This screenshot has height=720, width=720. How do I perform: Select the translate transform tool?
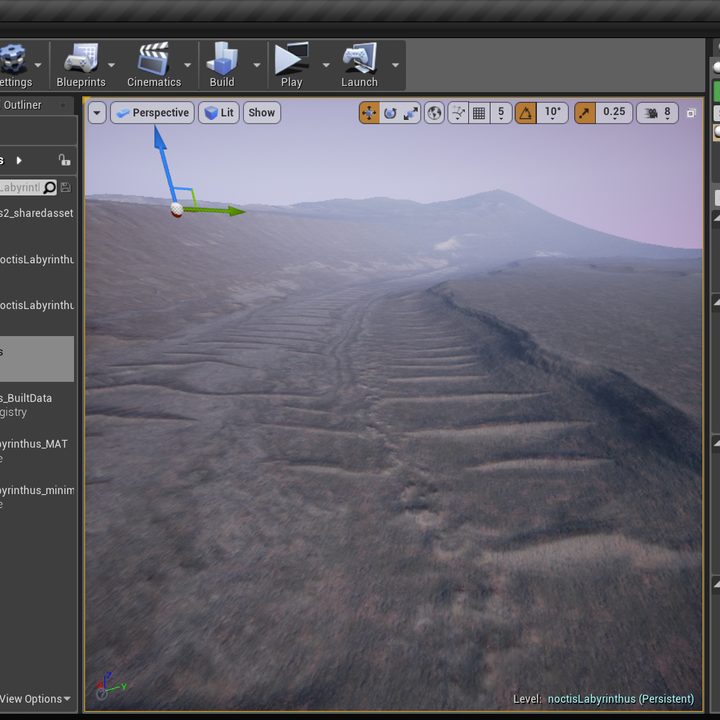[369, 113]
